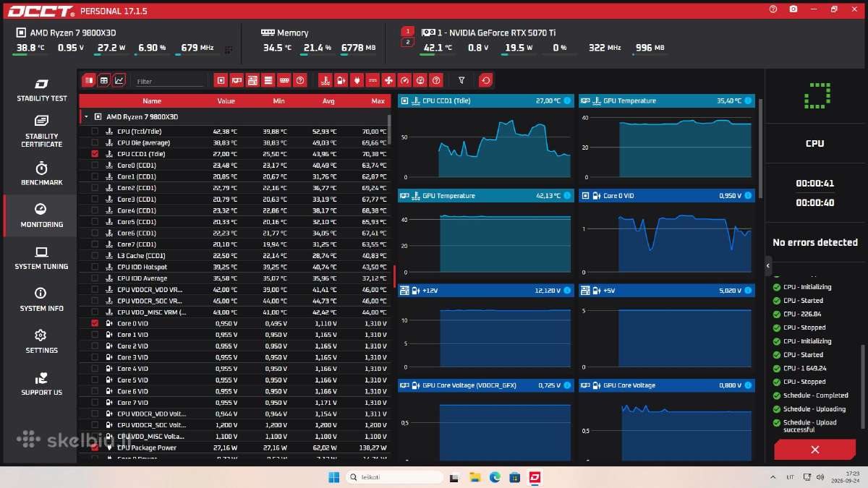Collapse the AMD Ryzen 7 9800X3D tree group

pos(86,116)
